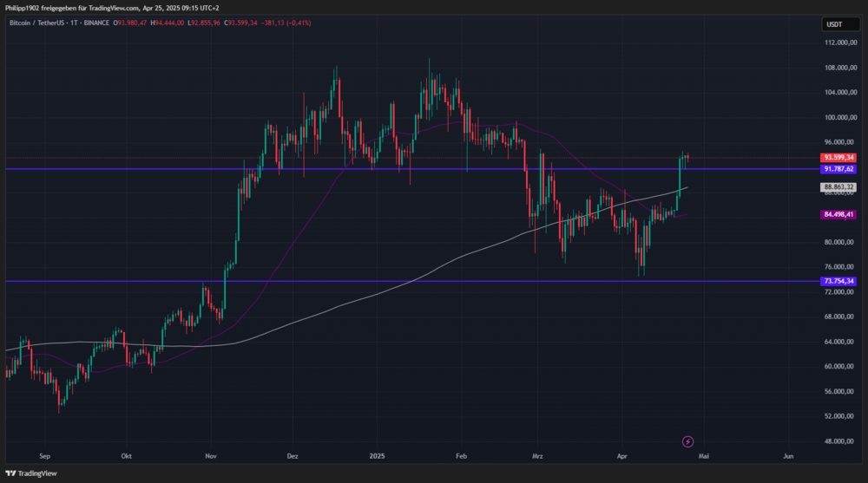Click the Mrz label on time axis
The height and width of the screenshot is (483, 868).
(x=537, y=456)
